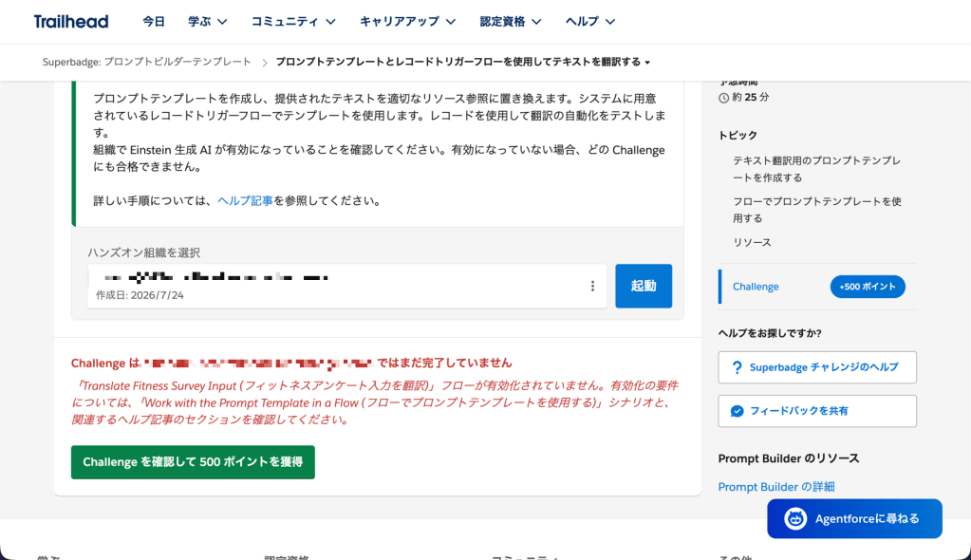Click the question mark help icon

pyautogui.click(x=737, y=367)
